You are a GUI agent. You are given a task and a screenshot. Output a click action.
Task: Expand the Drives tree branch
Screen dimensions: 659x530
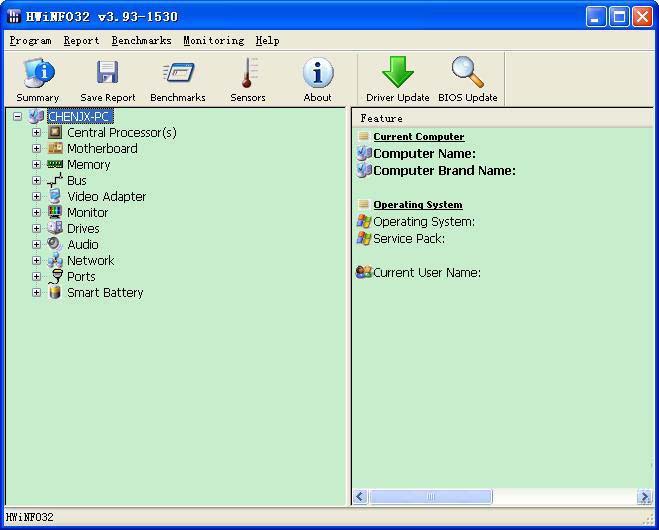(x=37, y=229)
